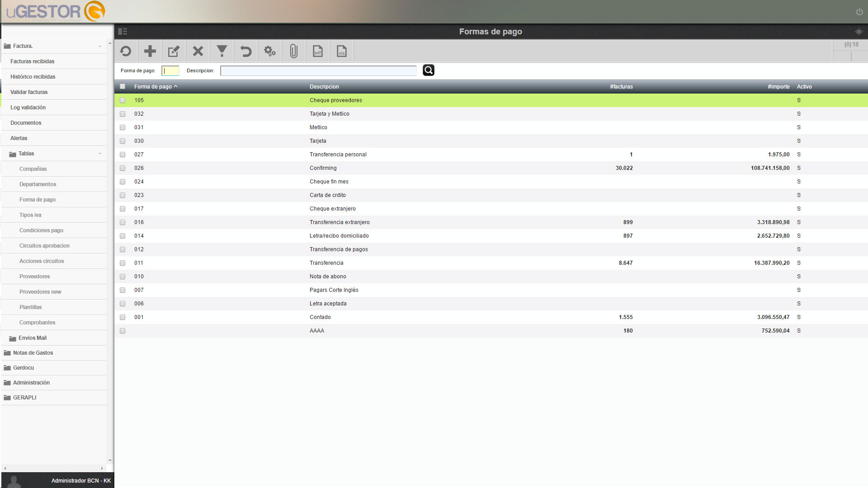Click the Administración folder icon
Viewport: 868px width, 488px height.
pos(7,383)
